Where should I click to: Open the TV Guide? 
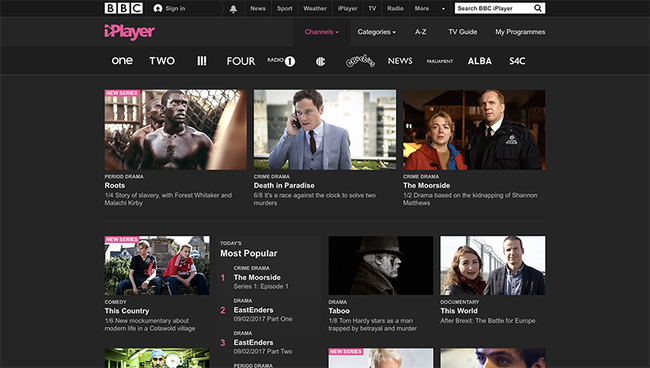point(463,32)
